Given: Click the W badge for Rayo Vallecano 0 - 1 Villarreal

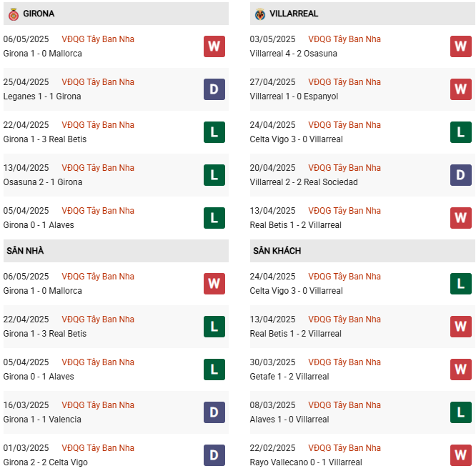Looking at the screenshot, I should tap(461, 455).
